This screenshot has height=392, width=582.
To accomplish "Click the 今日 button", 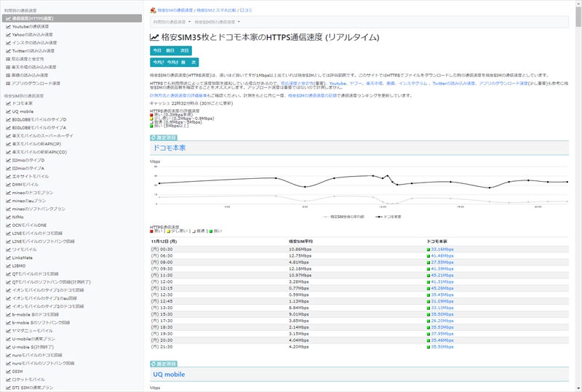I will 157,50.
